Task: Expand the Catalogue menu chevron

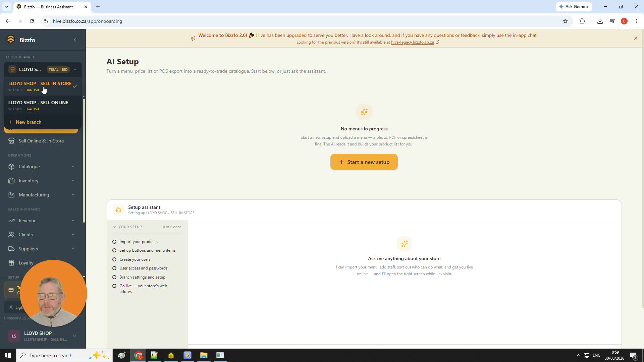Action: click(73, 167)
